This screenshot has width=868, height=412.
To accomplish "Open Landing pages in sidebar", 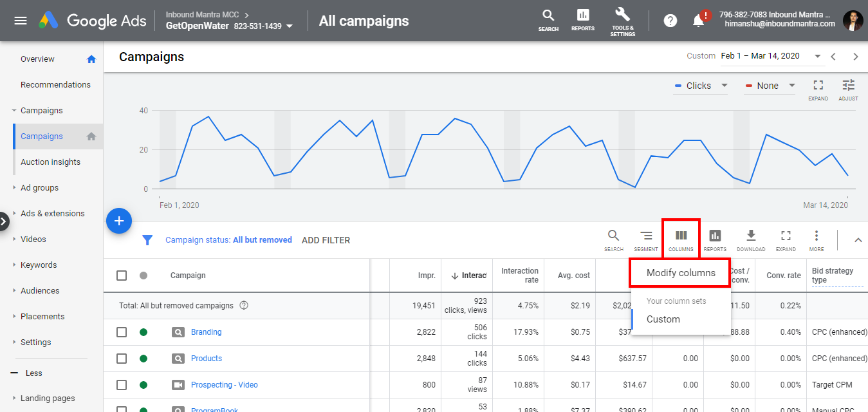I will 48,398.
